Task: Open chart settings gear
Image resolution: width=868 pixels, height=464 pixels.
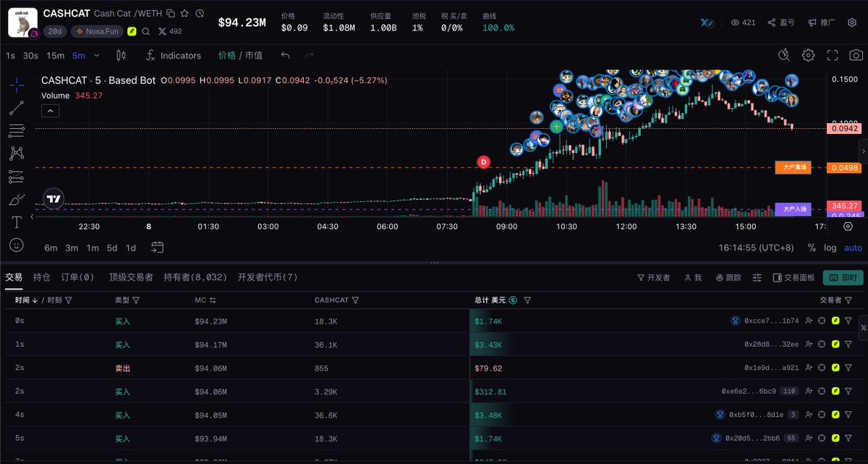Action: 808,55
